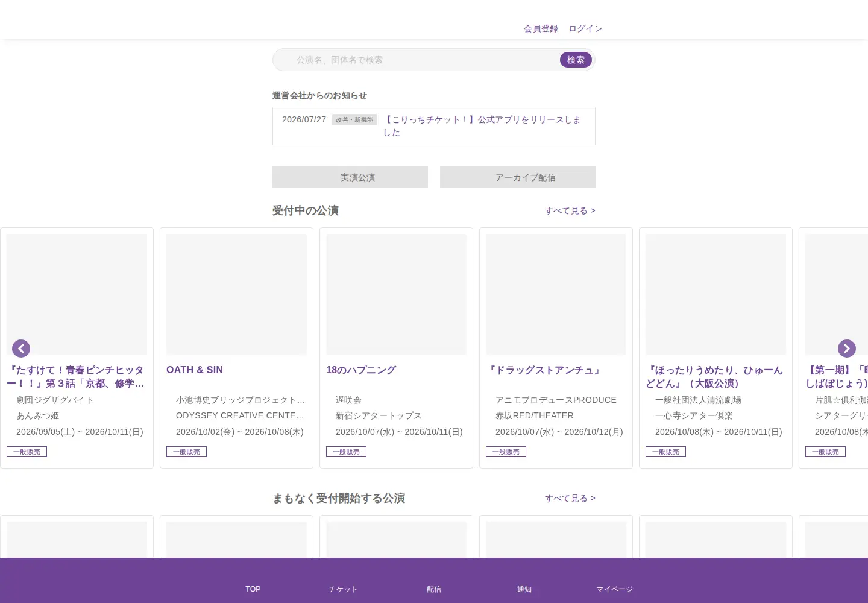Open ログイン link
The height and width of the screenshot is (603, 868).
pos(585,28)
